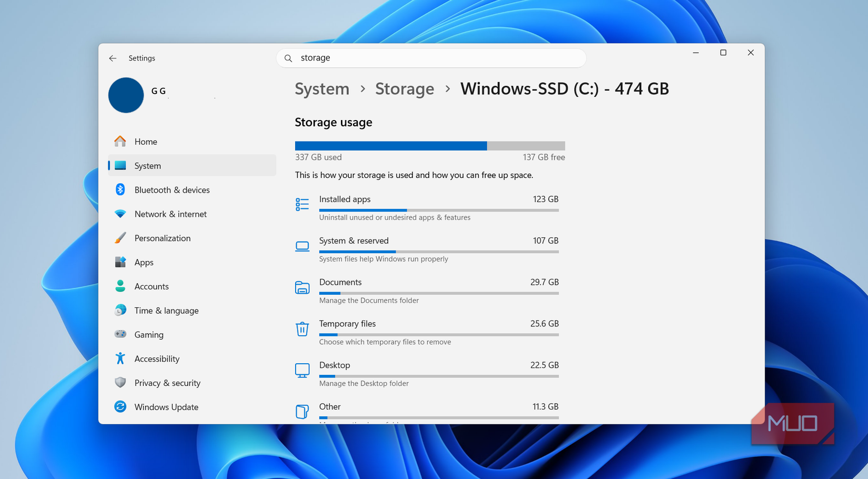
Task: Click the '107 GB' size value
Action: tap(546, 241)
